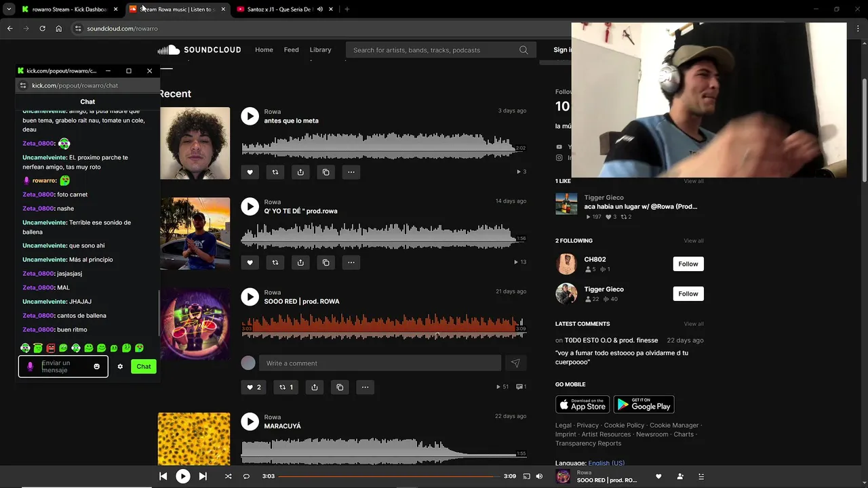This screenshot has width=868, height=488.
Task: Like SOOO RED track with 2 likes
Action: click(254, 387)
